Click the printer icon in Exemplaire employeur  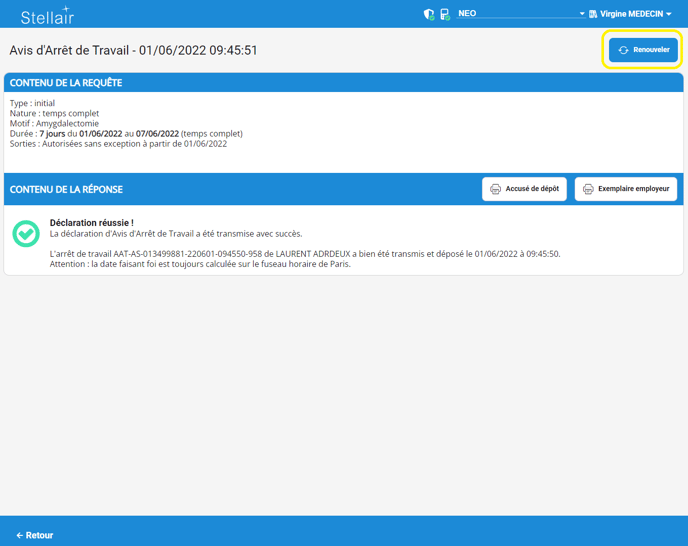pyautogui.click(x=588, y=189)
